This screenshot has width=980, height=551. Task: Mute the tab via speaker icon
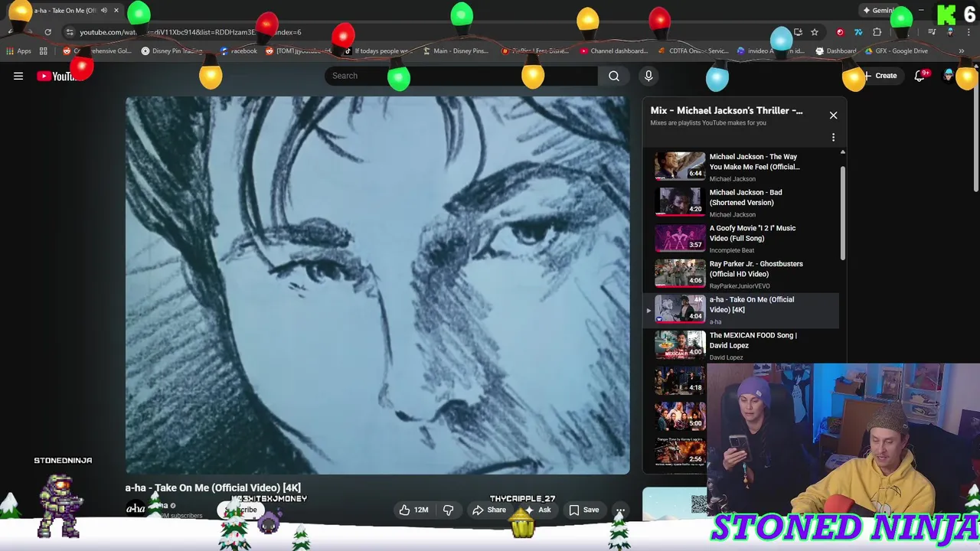104,11
